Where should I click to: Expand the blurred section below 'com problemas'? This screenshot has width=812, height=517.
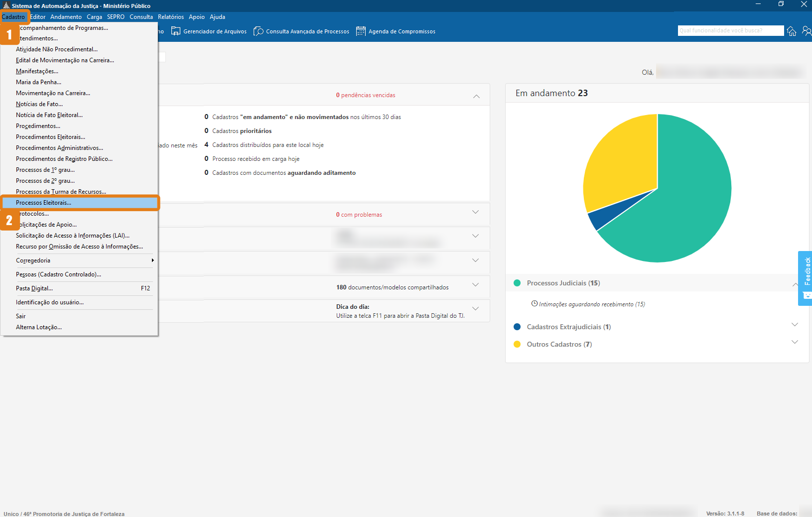pos(475,236)
